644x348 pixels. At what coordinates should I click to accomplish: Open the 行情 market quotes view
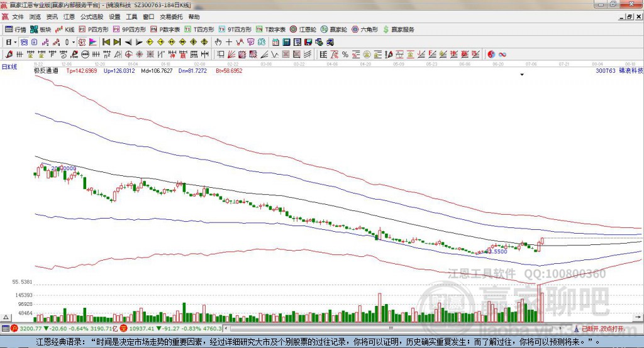pos(16,30)
